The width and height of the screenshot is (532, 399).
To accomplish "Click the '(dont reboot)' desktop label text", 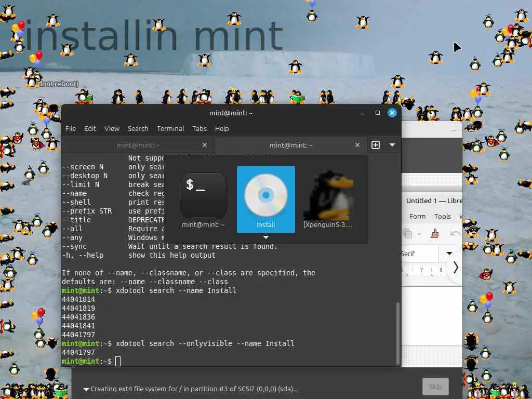I will (x=58, y=84).
